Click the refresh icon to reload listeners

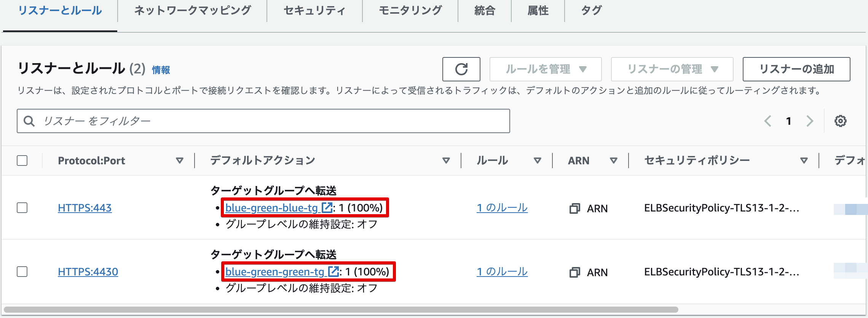point(461,69)
